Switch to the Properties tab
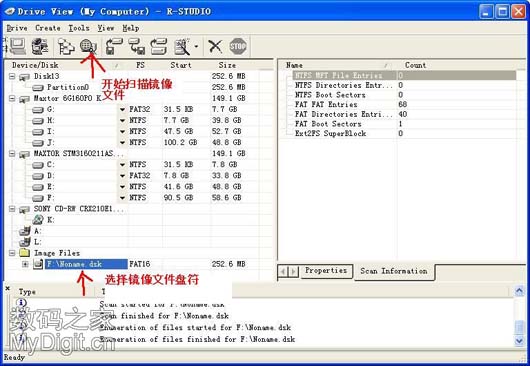 [326, 271]
